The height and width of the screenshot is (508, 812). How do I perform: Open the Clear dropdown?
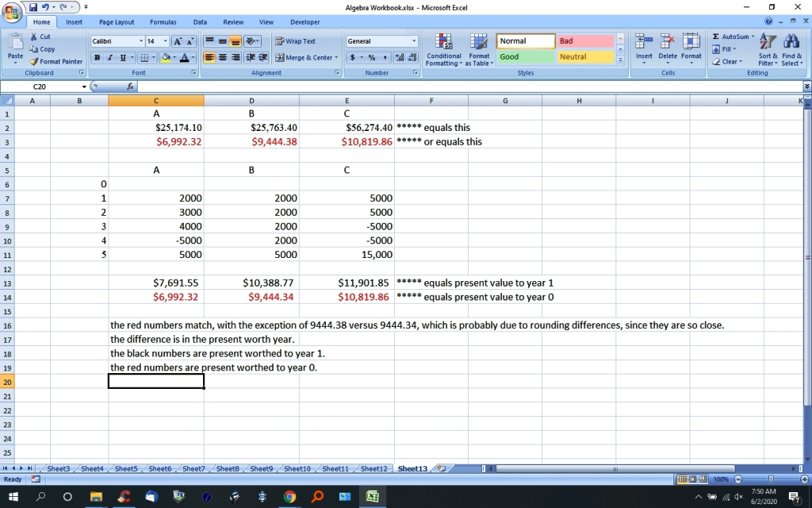[728, 62]
